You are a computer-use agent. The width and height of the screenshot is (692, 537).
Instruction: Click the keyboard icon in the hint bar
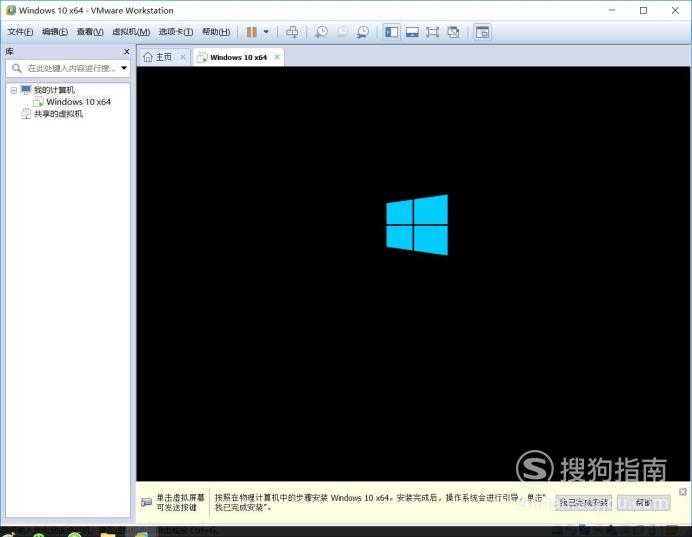147,502
